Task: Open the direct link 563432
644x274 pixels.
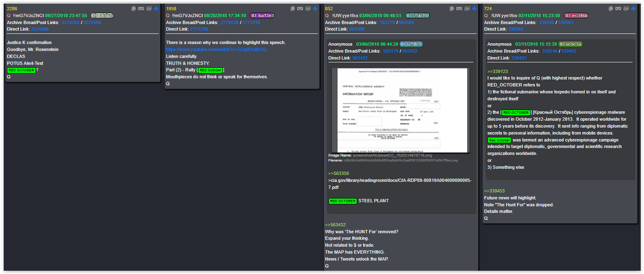Action: click(x=360, y=58)
